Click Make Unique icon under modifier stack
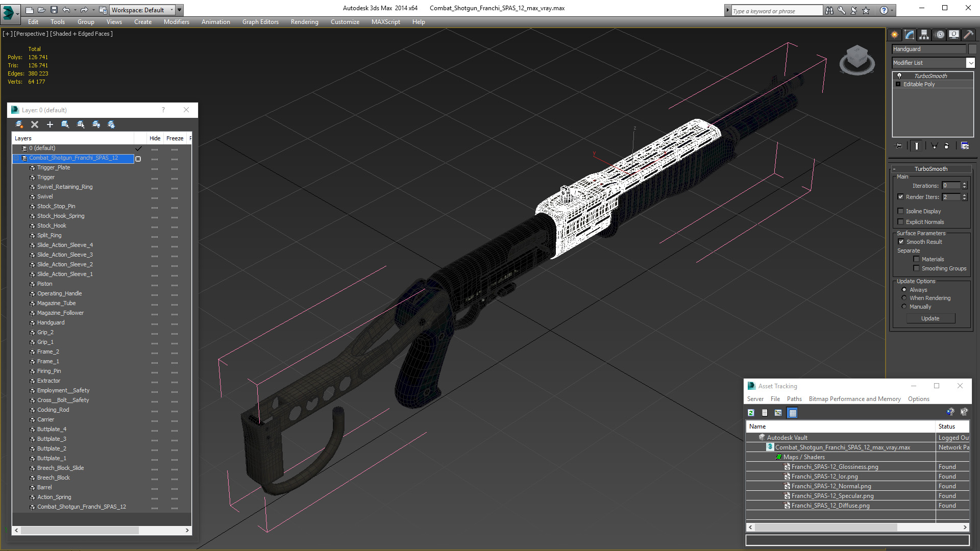The width and height of the screenshot is (980, 551). click(935, 146)
